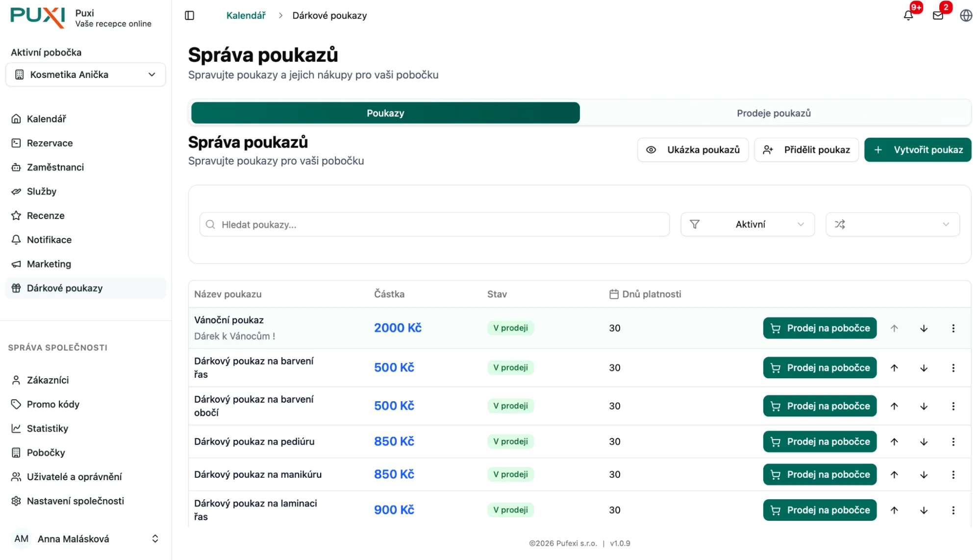Click the globe language icon

(x=965, y=15)
